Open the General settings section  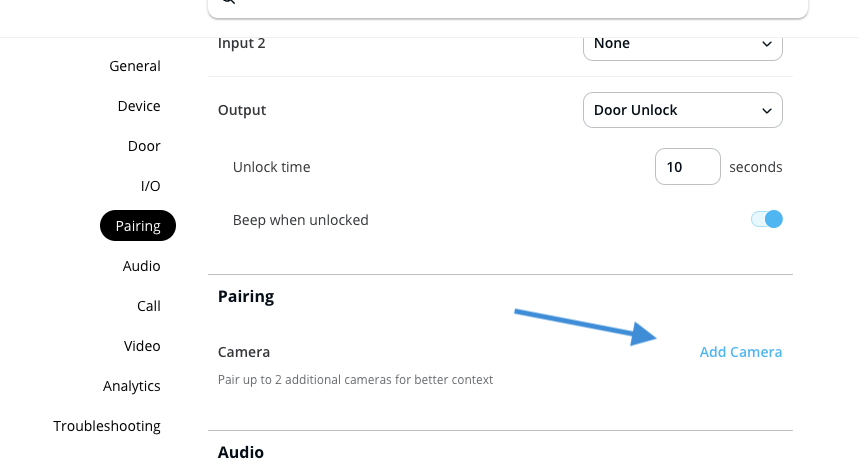[x=135, y=66]
